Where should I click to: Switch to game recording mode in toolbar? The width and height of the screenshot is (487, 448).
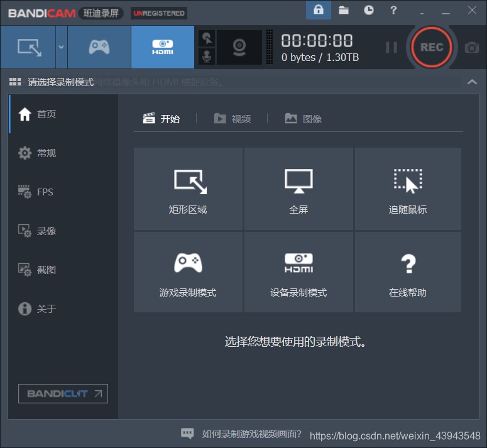(99, 47)
